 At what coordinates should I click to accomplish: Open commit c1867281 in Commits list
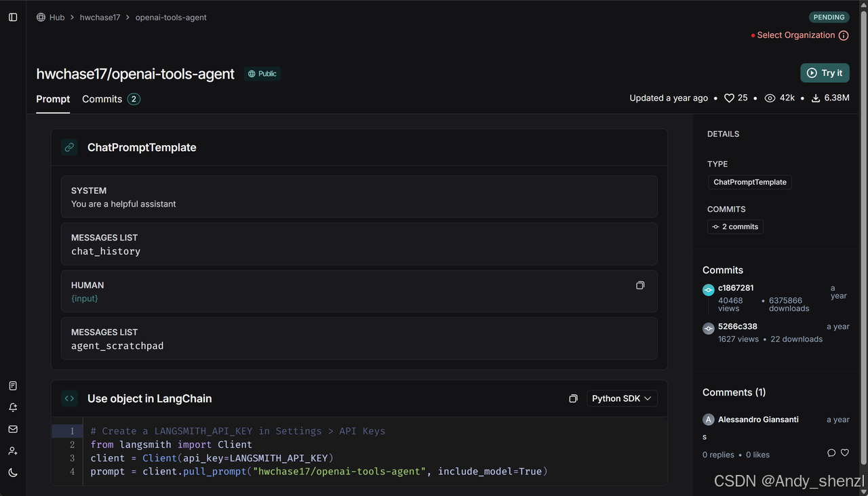click(x=736, y=288)
